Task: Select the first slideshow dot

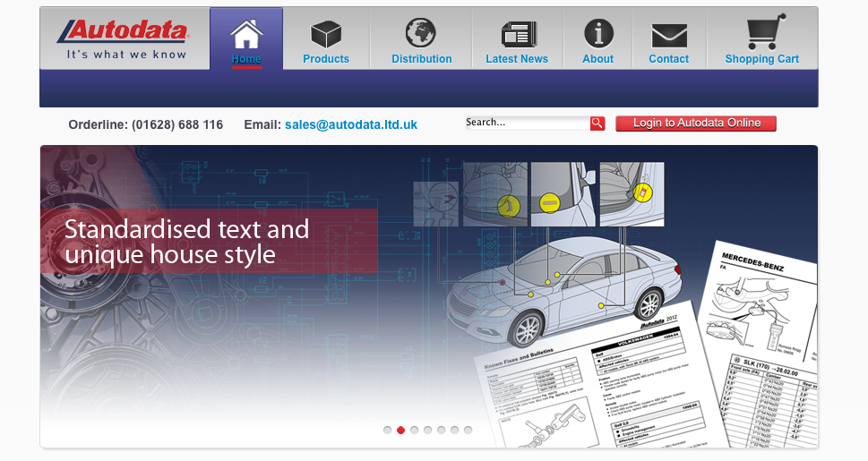Action: [x=388, y=430]
